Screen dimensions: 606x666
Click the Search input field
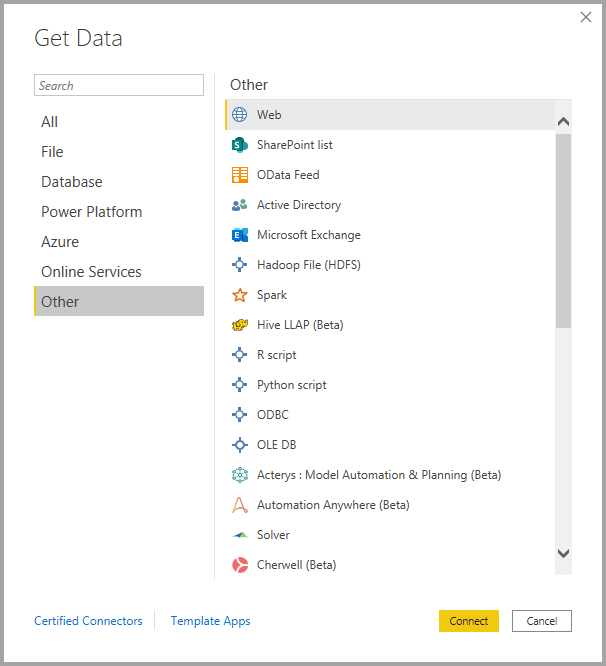[119, 86]
